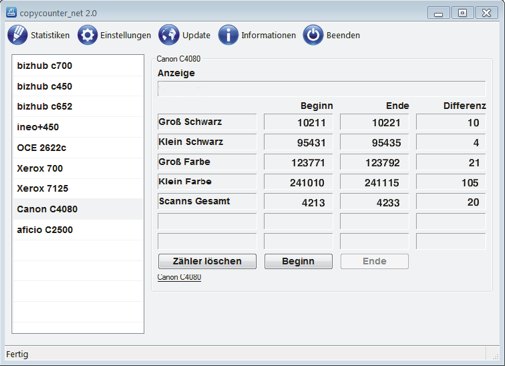505x366 pixels.
Task: Click the Update globe icon
Action: tap(169, 35)
